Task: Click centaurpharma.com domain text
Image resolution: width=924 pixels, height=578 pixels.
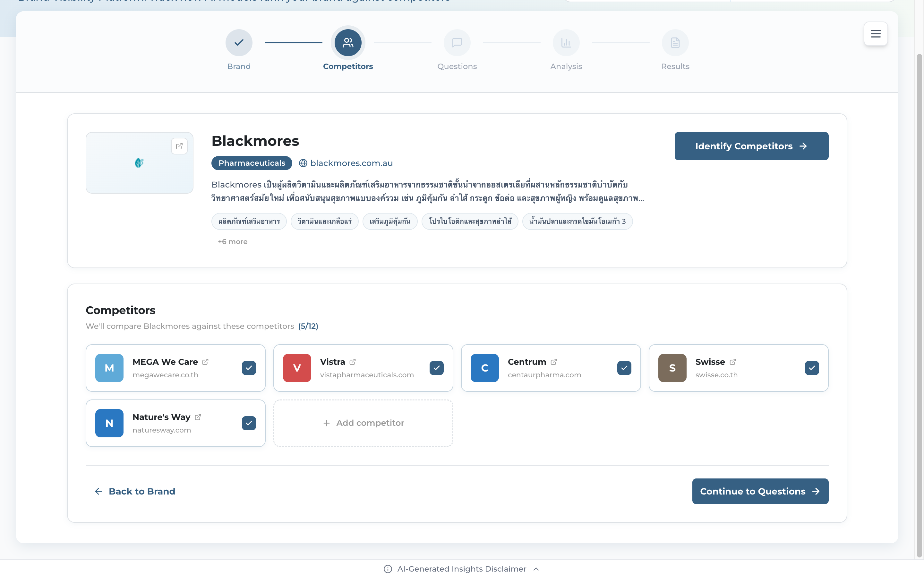Action: pyautogui.click(x=544, y=375)
